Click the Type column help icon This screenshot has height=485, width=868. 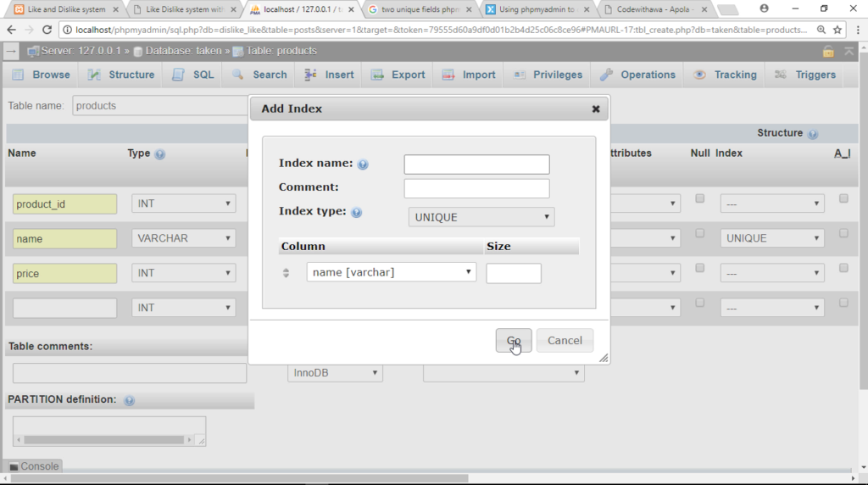160,154
